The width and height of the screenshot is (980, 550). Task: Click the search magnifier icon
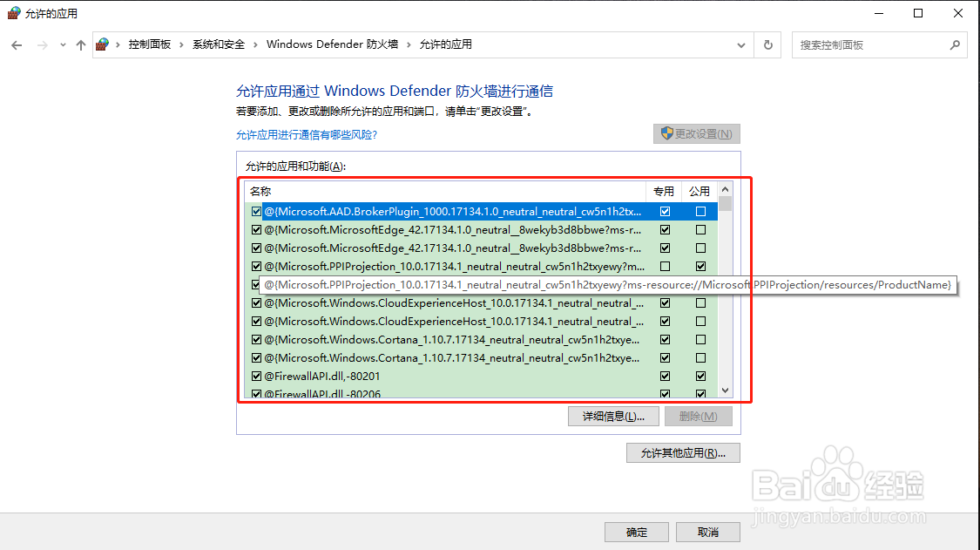click(x=955, y=45)
